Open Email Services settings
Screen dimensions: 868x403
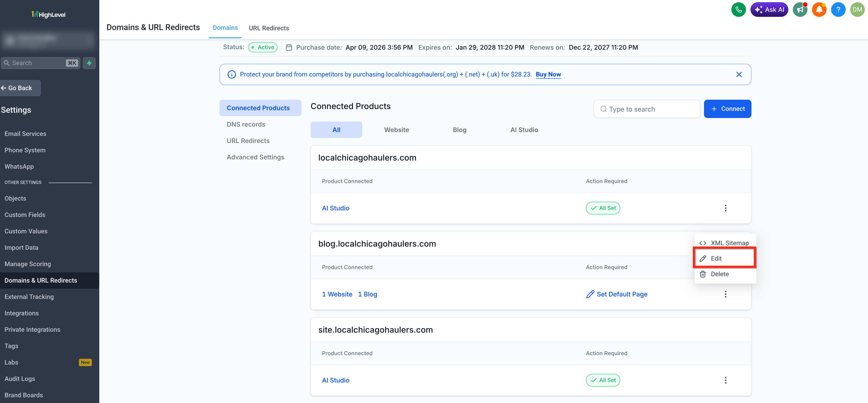25,134
